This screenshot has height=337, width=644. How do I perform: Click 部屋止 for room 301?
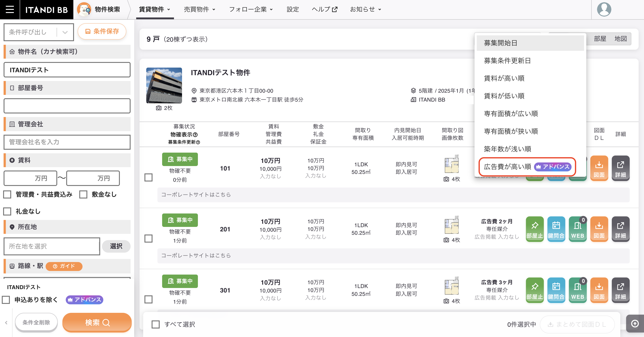[534, 290]
